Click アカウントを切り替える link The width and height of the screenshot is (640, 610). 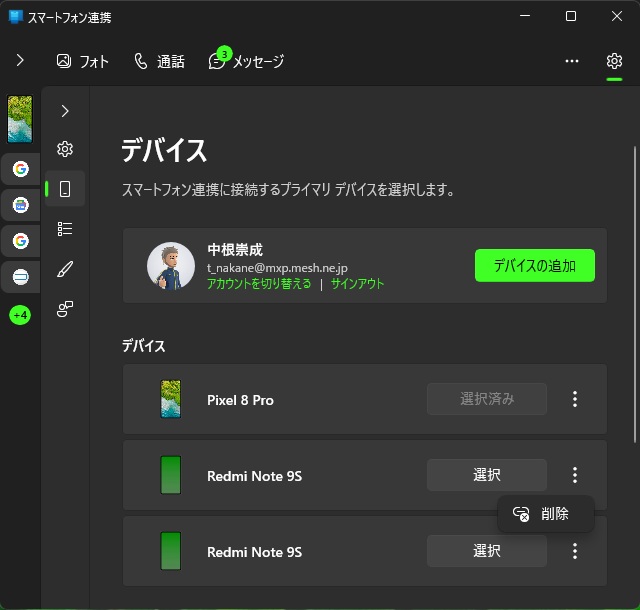click(259, 283)
